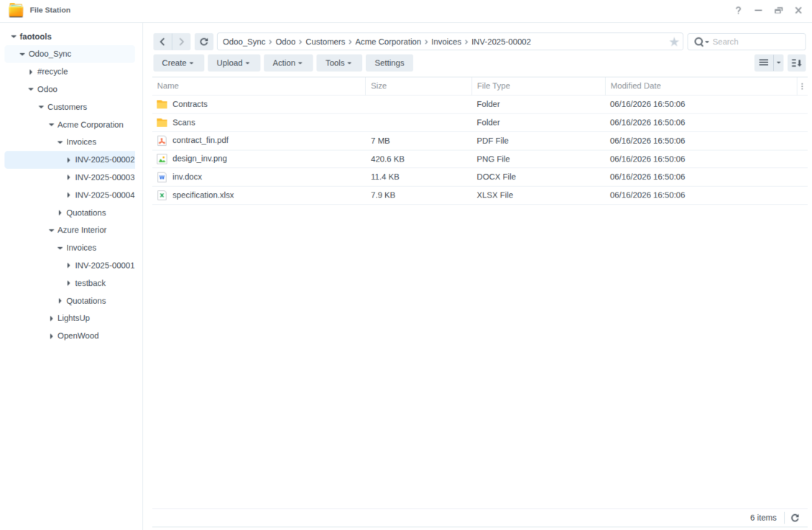Expand the LightsUp tree node
The height and width of the screenshot is (530, 812).
(51, 318)
